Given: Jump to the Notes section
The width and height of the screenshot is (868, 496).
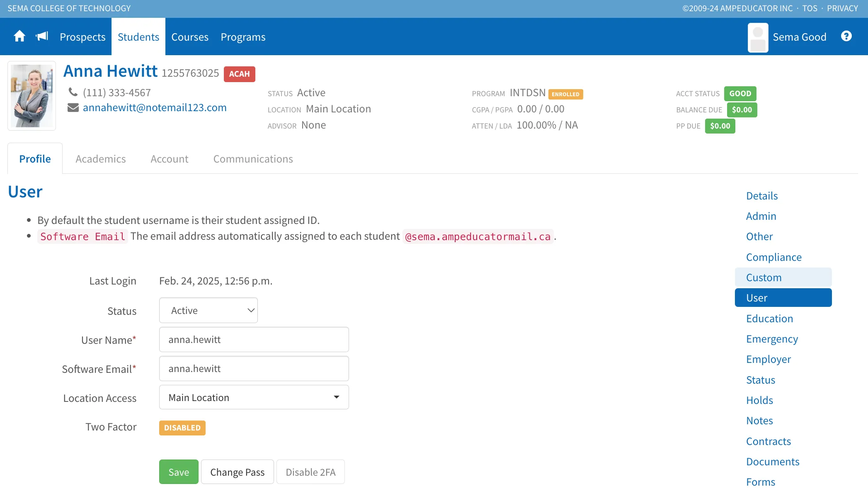Looking at the screenshot, I should coord(759,421).
